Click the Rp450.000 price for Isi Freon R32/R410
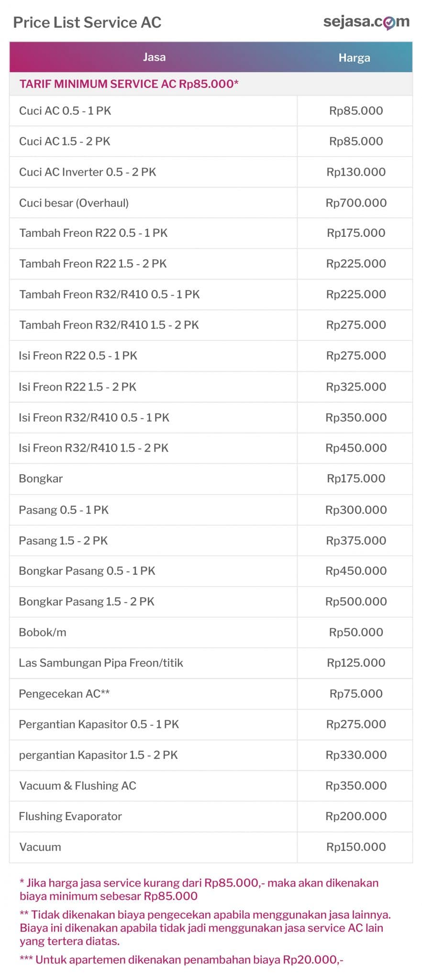Viewport: 422px width, 980px height. 356,448
